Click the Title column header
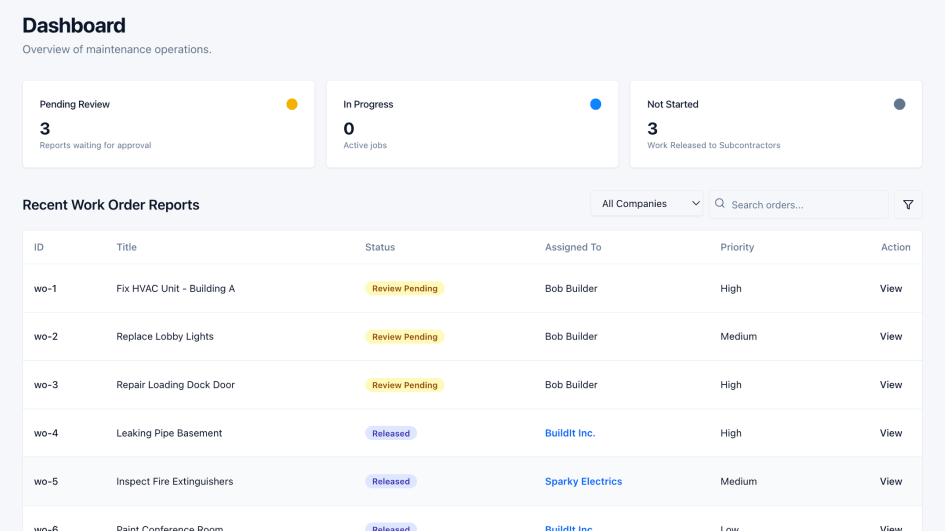The image size is (945, 531). pos(127,247)
